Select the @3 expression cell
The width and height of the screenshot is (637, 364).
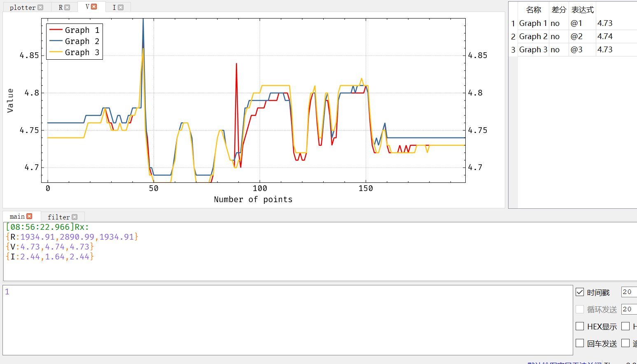(582, 49)
